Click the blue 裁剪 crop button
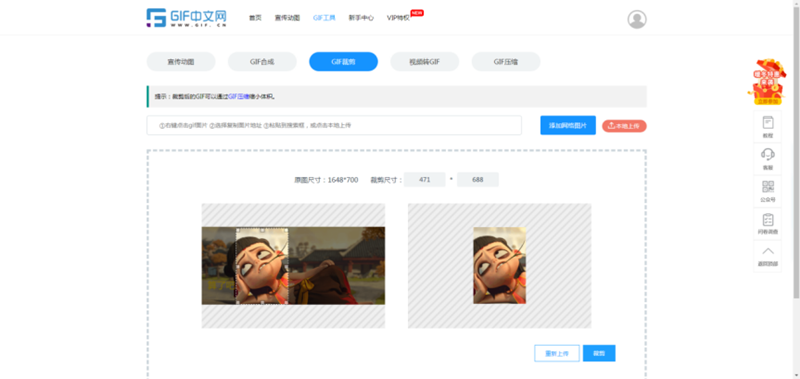800x379 pixels. tap(599, 353)
